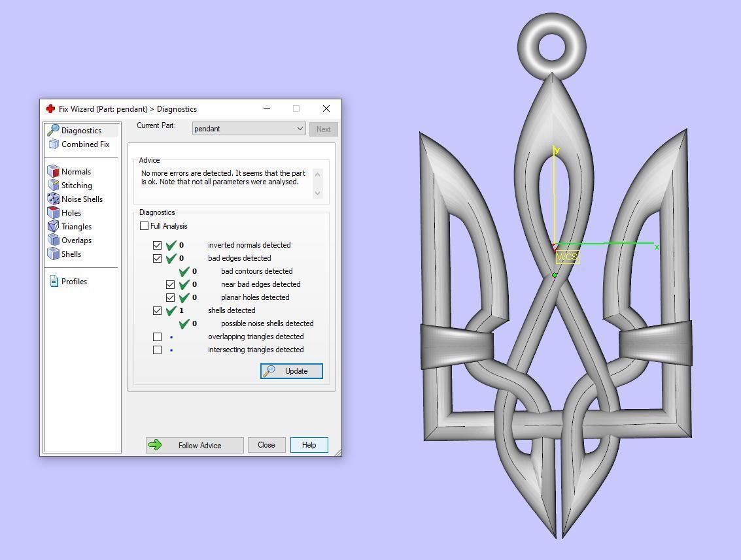741x560 pixels.
Task: Click the Triangles cube icon
Action: point(54,226)
